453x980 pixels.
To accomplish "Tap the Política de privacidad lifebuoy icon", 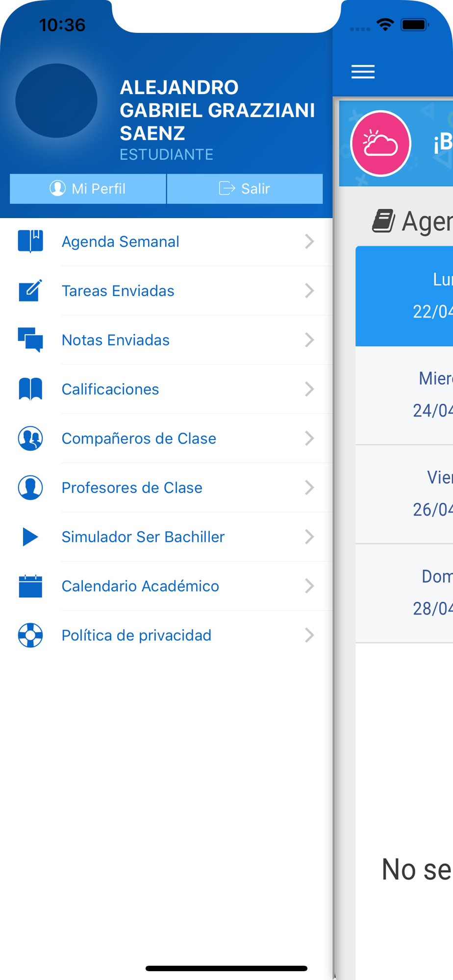I will (x=30, y=635).
